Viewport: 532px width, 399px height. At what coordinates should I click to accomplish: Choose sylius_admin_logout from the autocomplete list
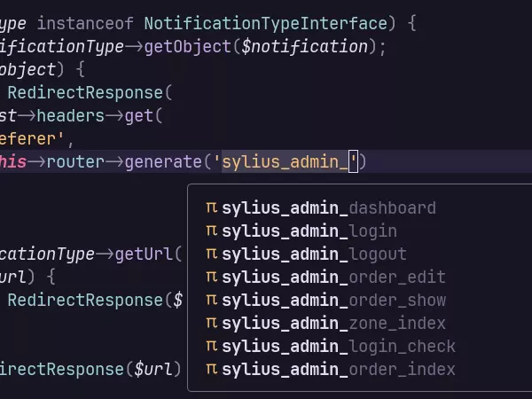pyautogui.click(x=314, y=254)
